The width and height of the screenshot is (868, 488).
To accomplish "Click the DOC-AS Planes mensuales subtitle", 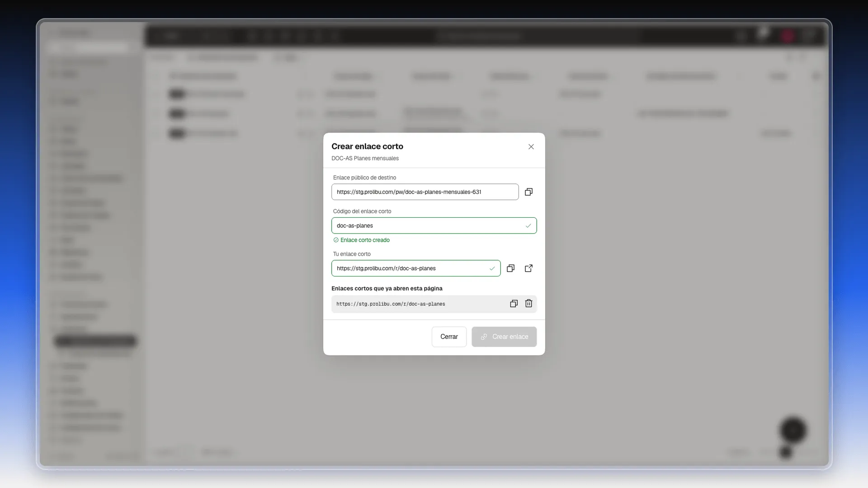I will coord(365,158).
